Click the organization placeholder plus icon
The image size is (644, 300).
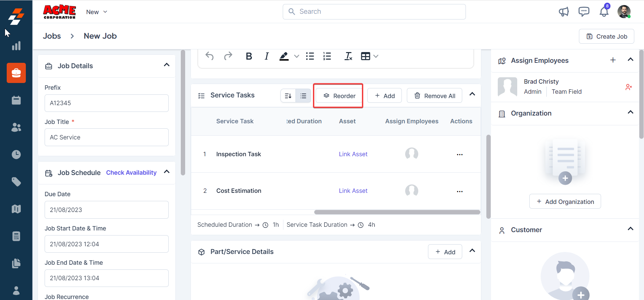click(x=565, y=178)
